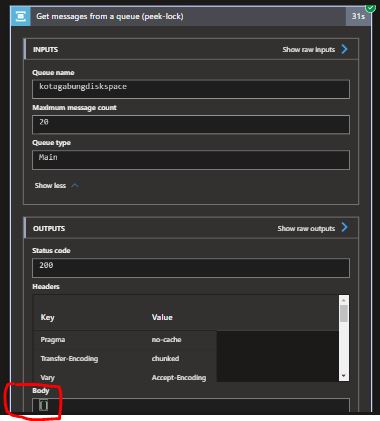Screen dimensions: 380x421
Task: Click the Queue name label
Action: tap(53, 73)
